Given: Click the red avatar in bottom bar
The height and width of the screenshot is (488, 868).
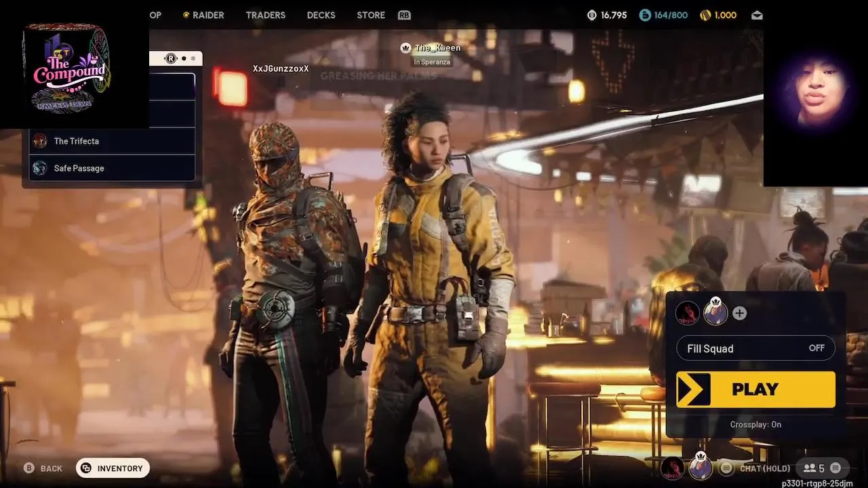Looking at the screenshot, I should point(672,468).
